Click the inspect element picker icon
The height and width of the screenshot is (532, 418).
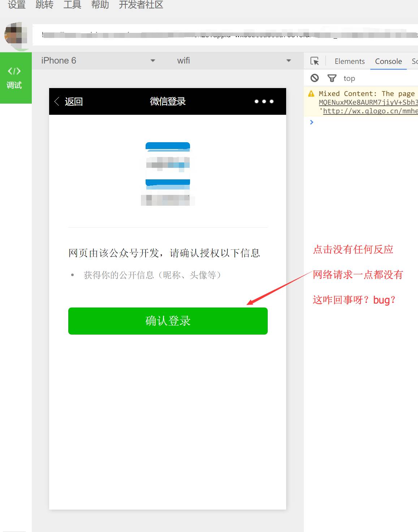(x=315, y=61)
